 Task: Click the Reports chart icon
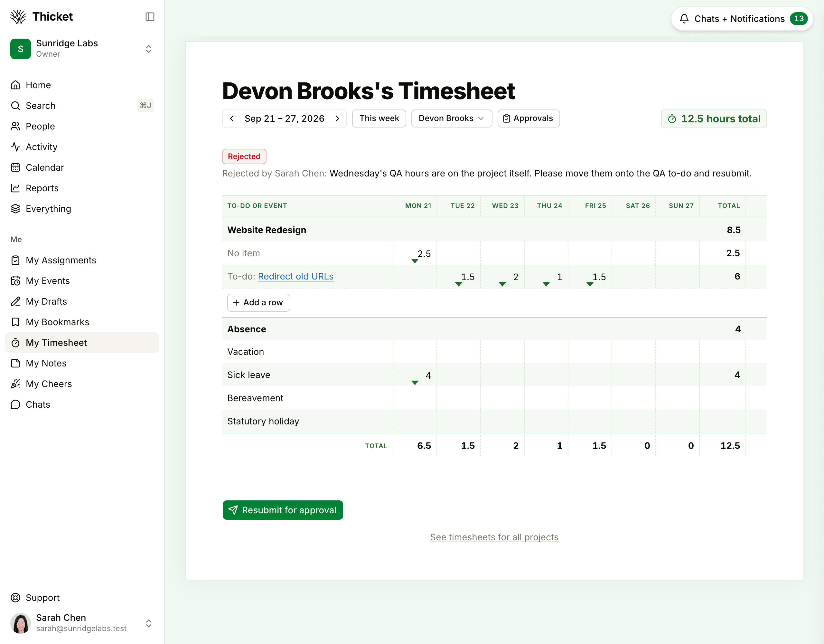[x=15, y=188]
